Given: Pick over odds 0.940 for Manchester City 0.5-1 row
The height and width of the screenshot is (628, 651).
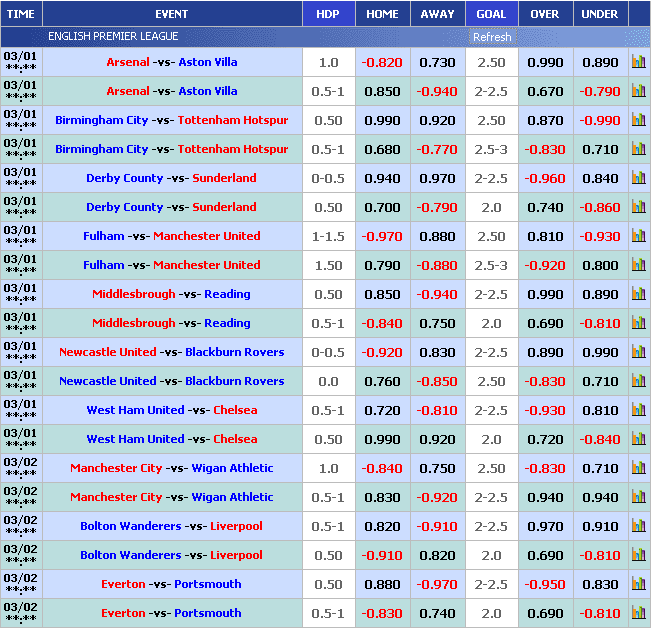Looking at the screenshot, I should (546, 497).
